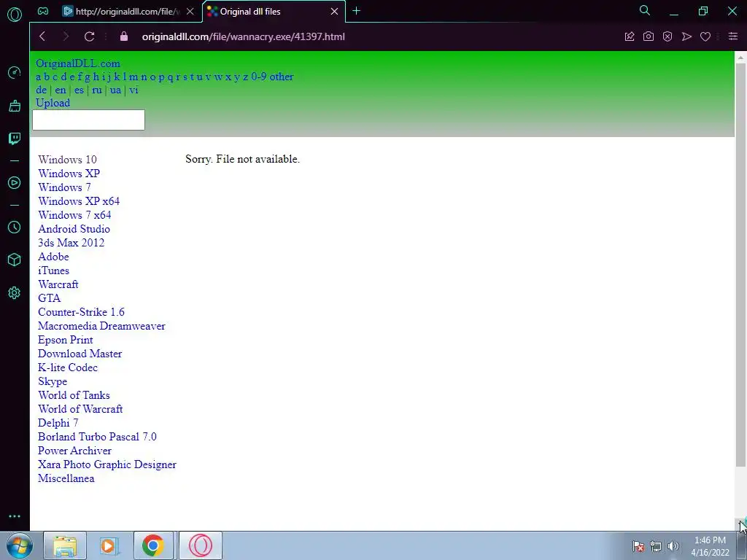Open sidebar three-dots more options
This screenshot has width=747, height=560.
tap(15, 516)
